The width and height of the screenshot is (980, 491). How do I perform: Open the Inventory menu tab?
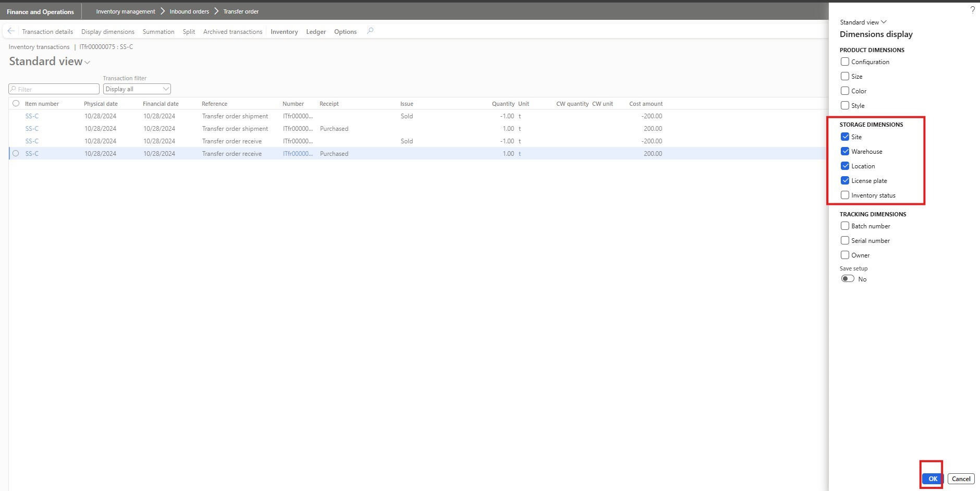click(x=284, y=32)
